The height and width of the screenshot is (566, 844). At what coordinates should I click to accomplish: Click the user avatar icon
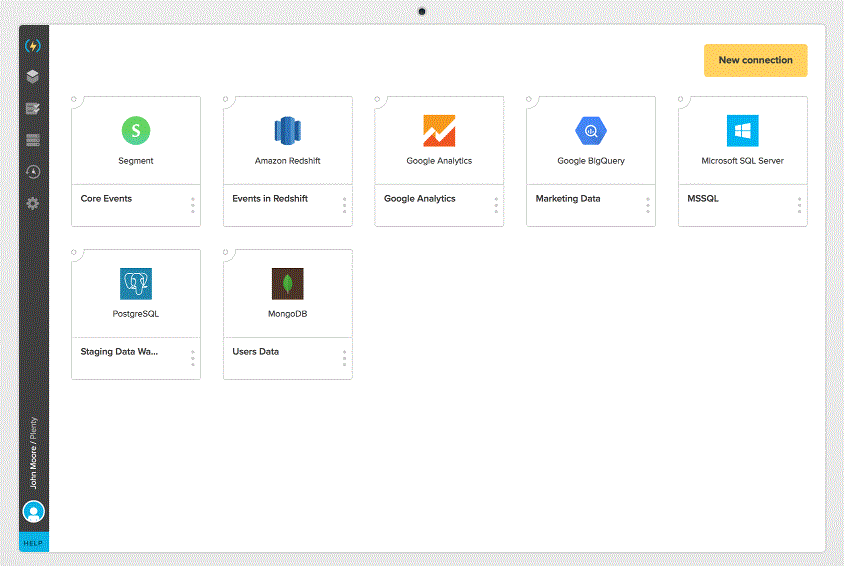click(x=34, y=512)
